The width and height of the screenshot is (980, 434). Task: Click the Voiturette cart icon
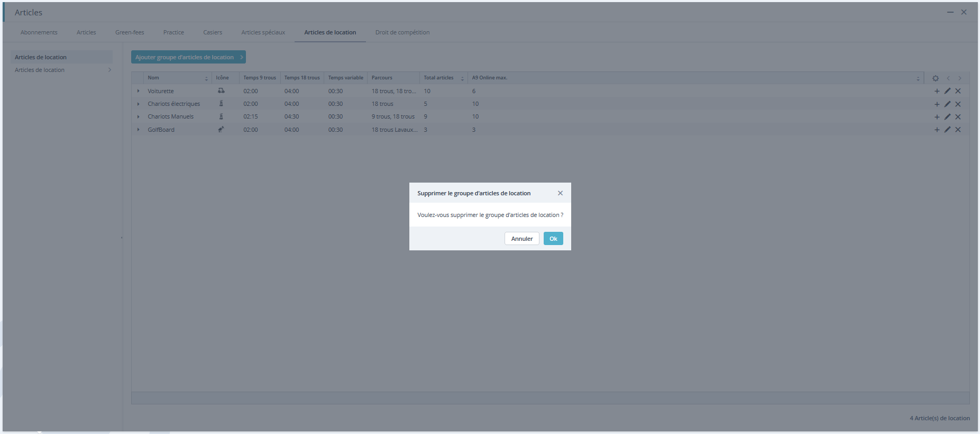coord(221,91)
